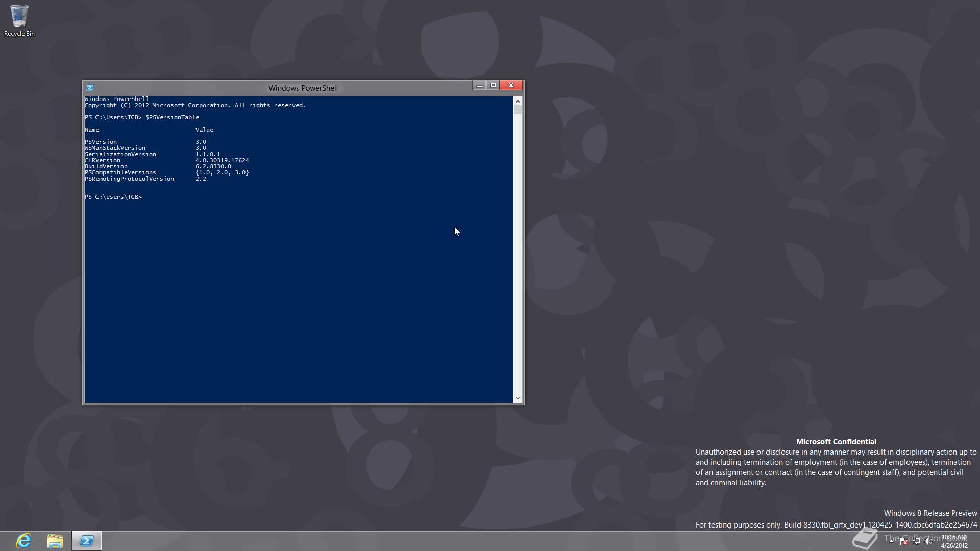Click the SerializationVersion row name

click(120, 154)
